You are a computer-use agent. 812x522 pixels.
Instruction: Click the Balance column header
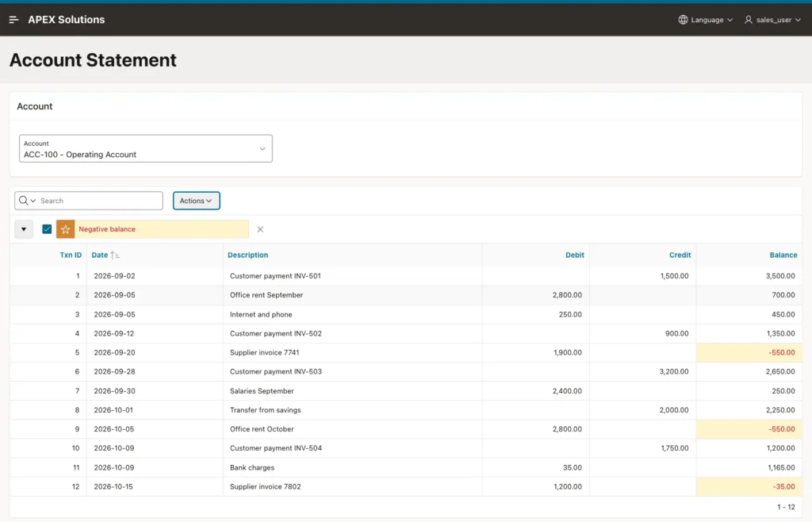[x=783, y=255]
